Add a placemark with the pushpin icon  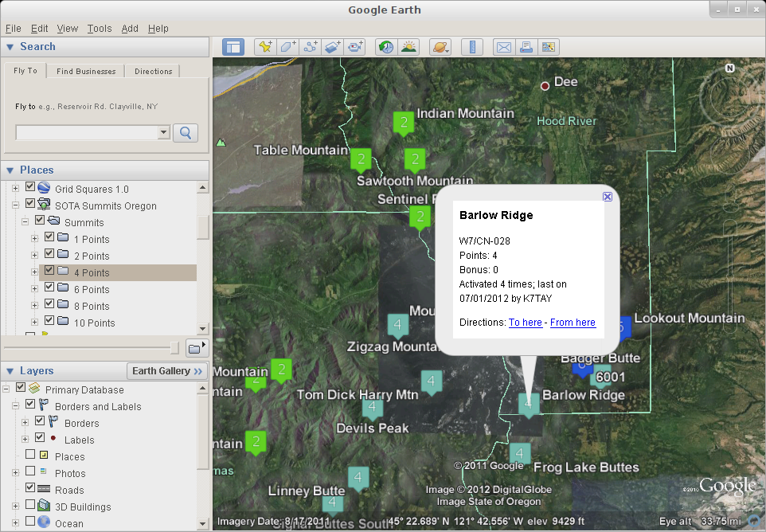coord(265,47)
